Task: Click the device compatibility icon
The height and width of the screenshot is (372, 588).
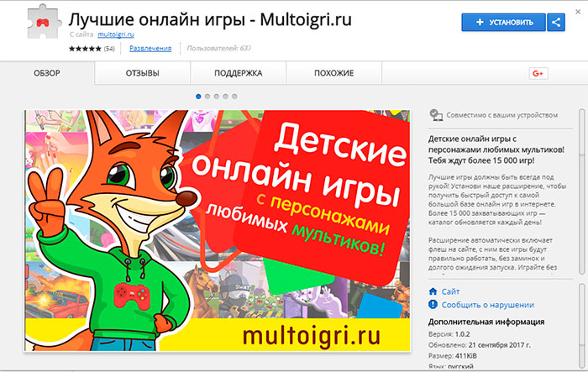Action: pyautogui.click(x=436, y=115)
